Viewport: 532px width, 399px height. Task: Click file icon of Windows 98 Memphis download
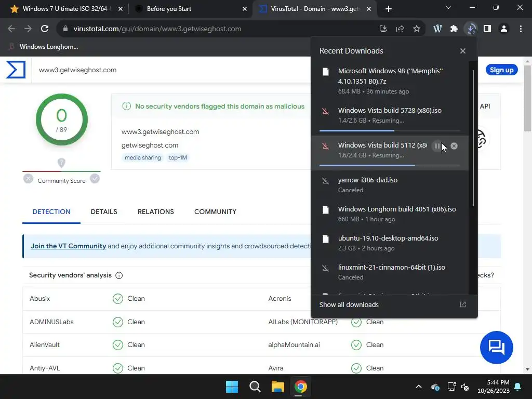coord(326,72)
